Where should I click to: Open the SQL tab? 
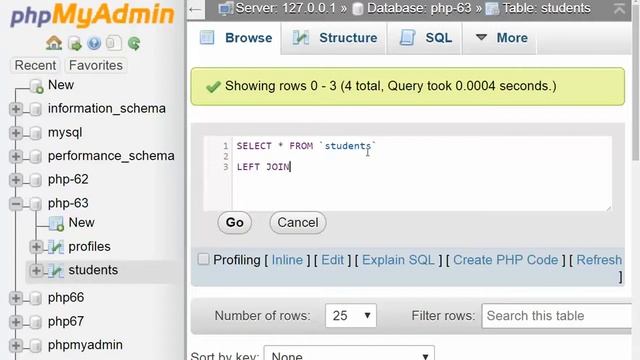(x=425, y=38)
